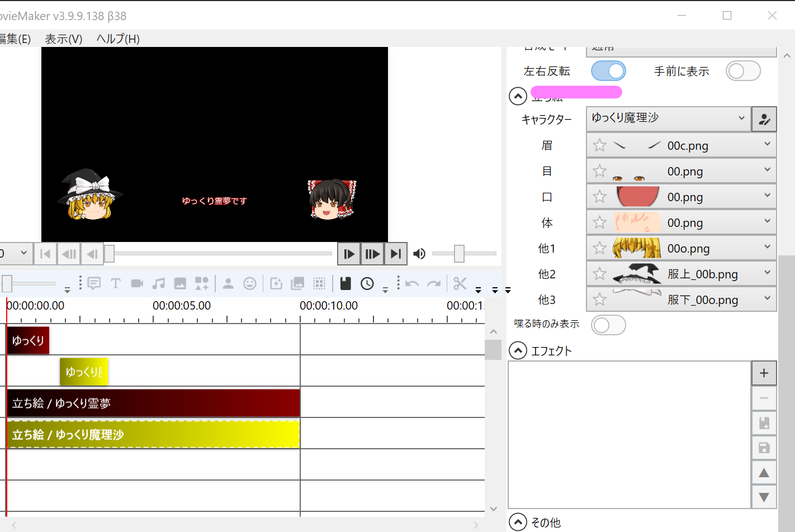
Task: Add an image item with the picture icon
Action: point(180,284)
